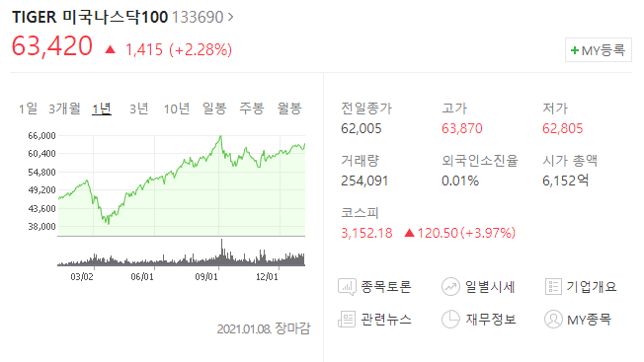Image resolution: width=644 pixels, height=362 pixels.
Task: Open the TIGER 미국나스닥100 title link
Action: tap(90, 17)
